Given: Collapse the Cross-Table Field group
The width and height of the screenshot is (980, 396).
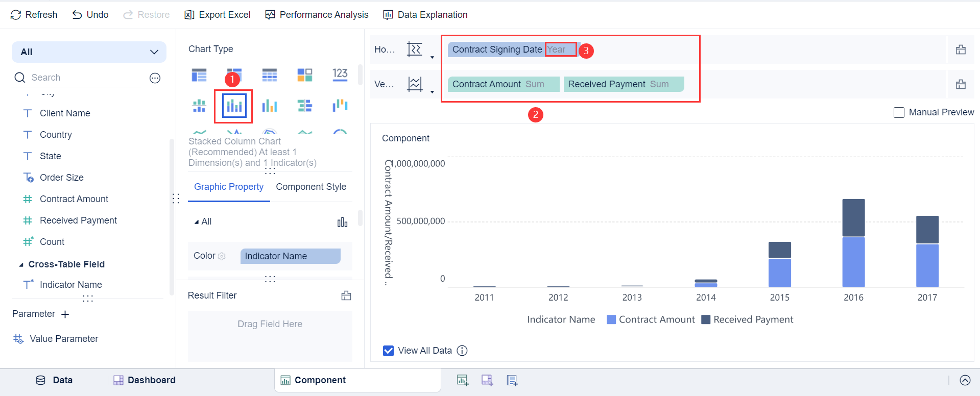Looking at the screenshot, I should tap(21, 264).
